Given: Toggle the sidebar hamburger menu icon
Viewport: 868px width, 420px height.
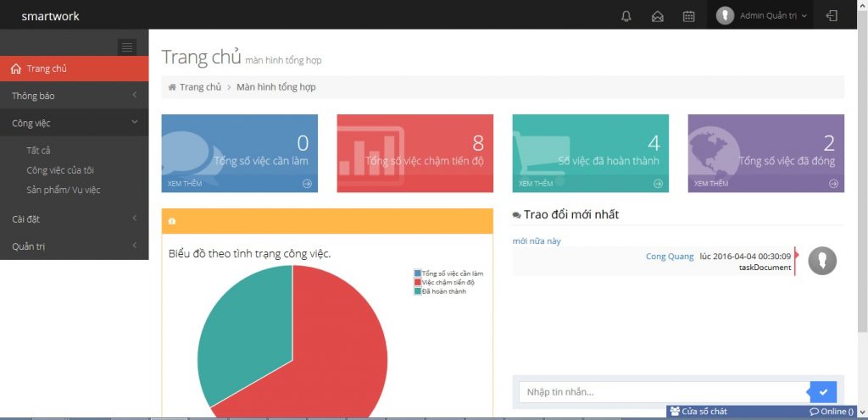Looking at the screenshot, I should pyautogui.click(x=127, y=47).
